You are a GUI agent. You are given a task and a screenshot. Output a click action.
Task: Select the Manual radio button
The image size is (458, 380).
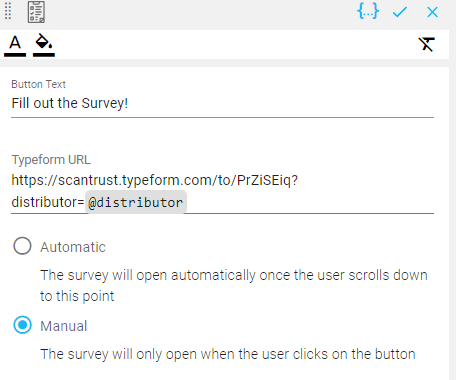(22, 325)
